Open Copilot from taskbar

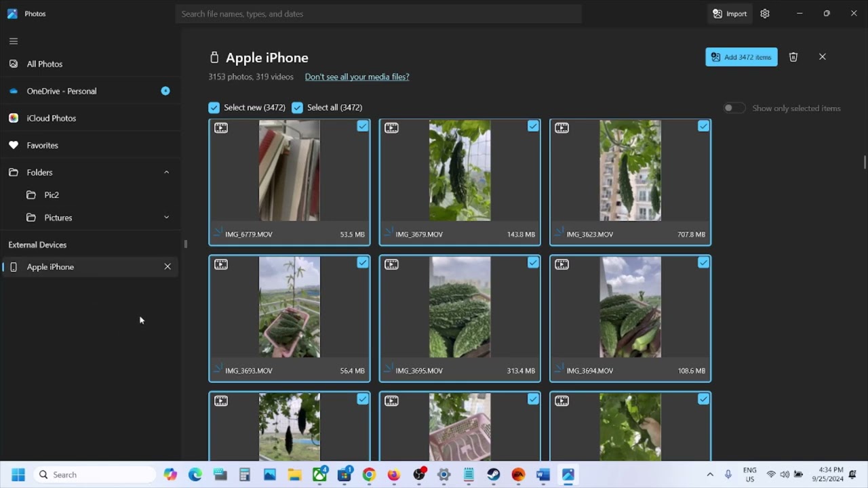click(170, 474)
